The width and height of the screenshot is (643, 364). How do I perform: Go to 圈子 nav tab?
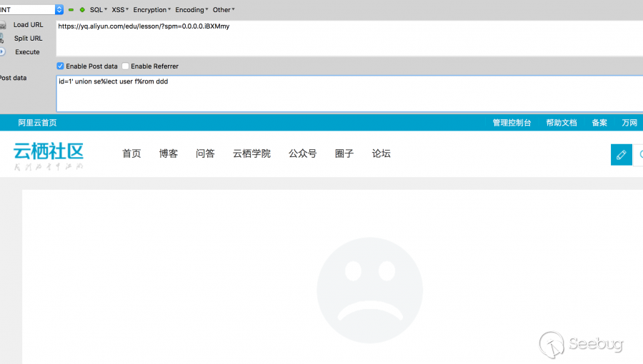pos(344,153)
